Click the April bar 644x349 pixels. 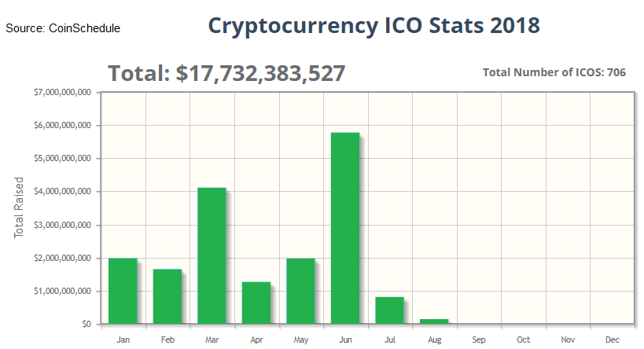256,303
